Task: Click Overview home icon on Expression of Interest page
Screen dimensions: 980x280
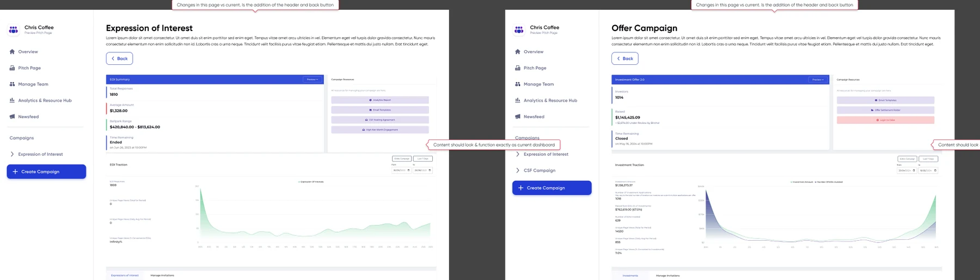Action: point(12,52)
